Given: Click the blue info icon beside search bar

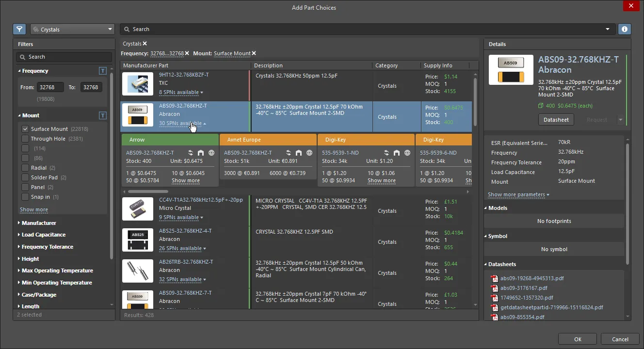Looking at the screenshot, I should (625, 29).
